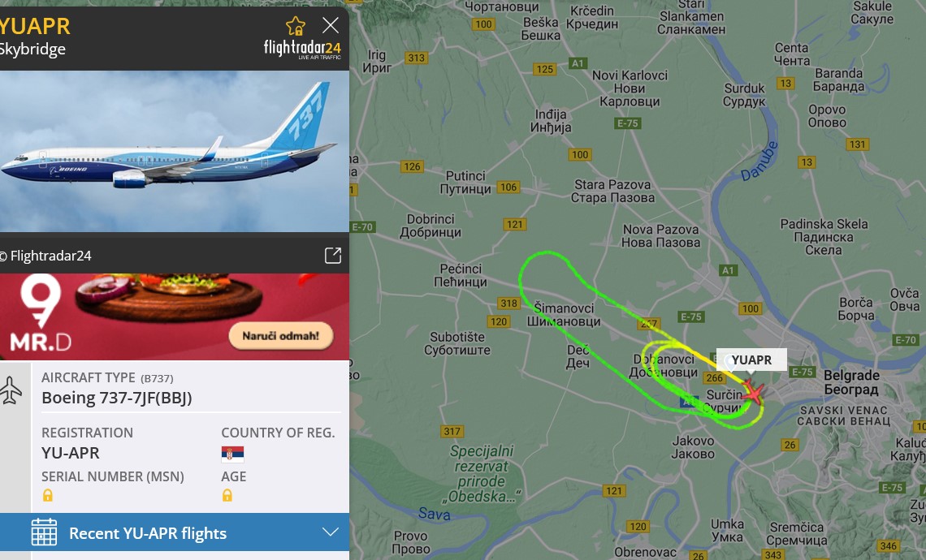Click the flightradar24 logo
Screen dimensions: 926x560
coord(302,49)
